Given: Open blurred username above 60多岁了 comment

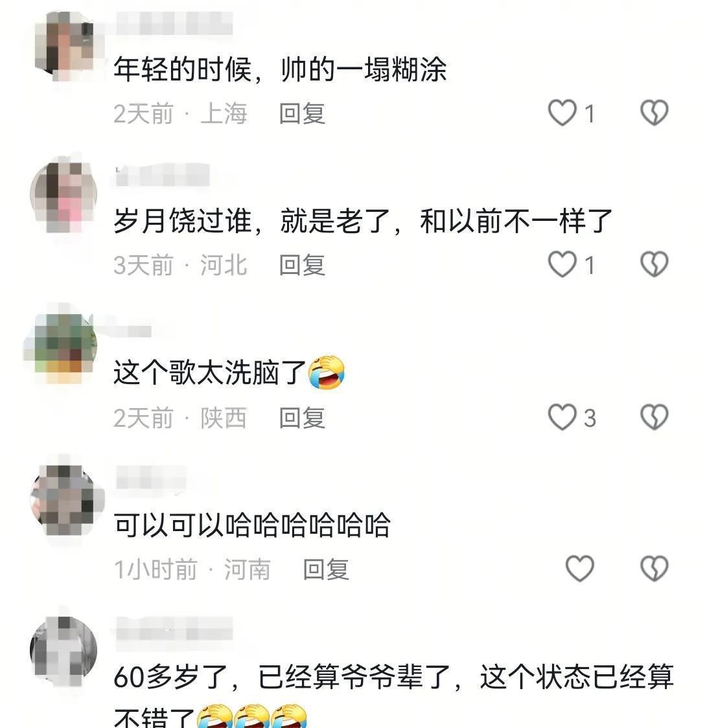Looking at the screenshot, I should pyautogui.click(x=174, y=629).
